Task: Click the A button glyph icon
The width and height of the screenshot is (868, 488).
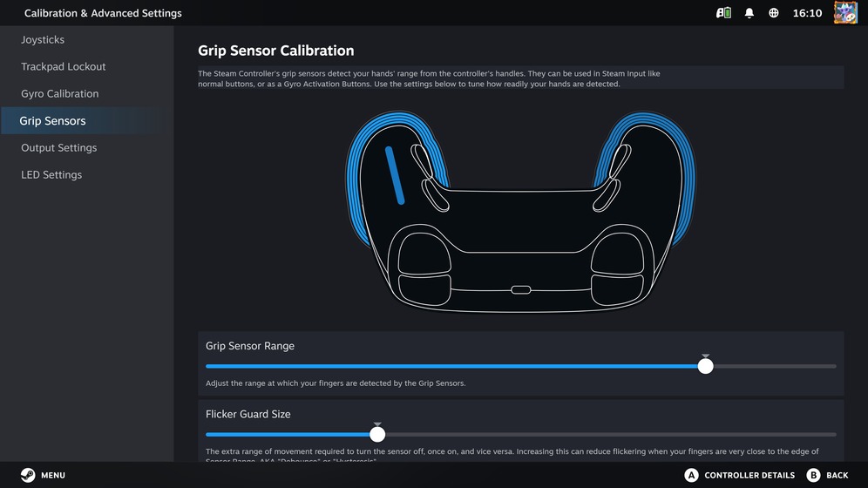Action: point(691,475)
